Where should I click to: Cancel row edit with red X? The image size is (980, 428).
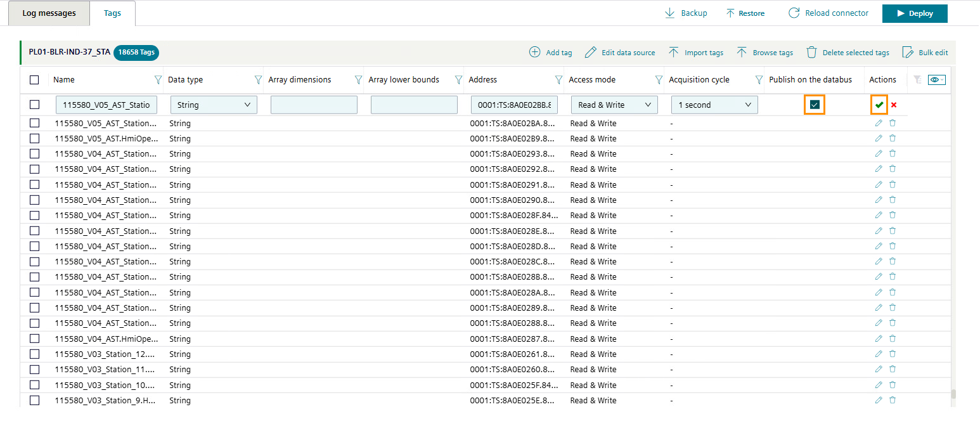pos(894,105)
